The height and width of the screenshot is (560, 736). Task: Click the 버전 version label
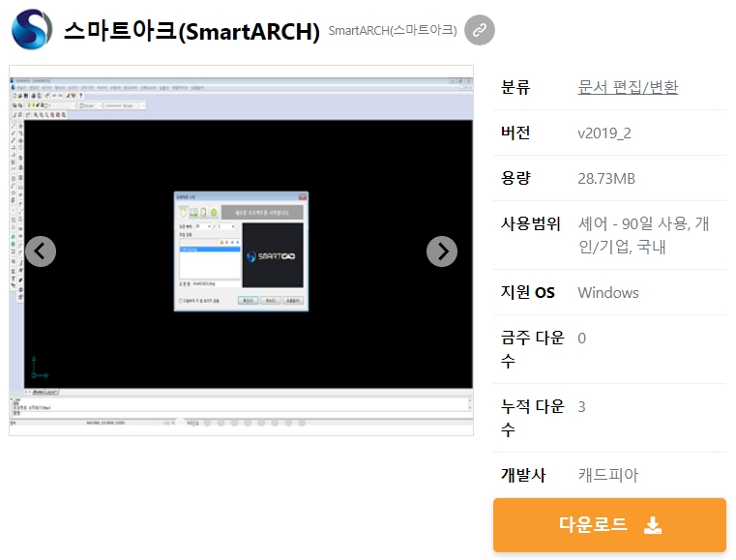coord(515,133)
